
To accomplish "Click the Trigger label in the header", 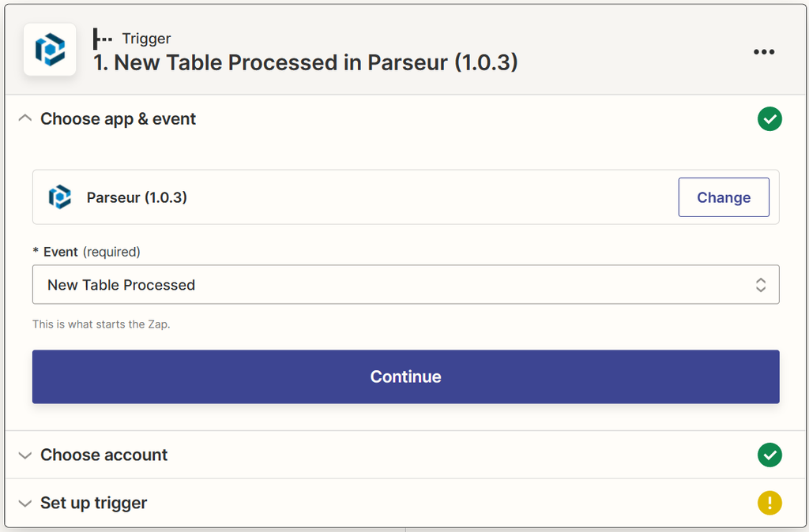I will click(x=146, y=38).
